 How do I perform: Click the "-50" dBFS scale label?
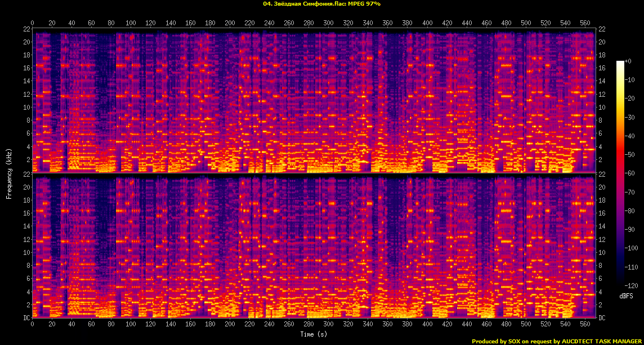tap(629, 154)
